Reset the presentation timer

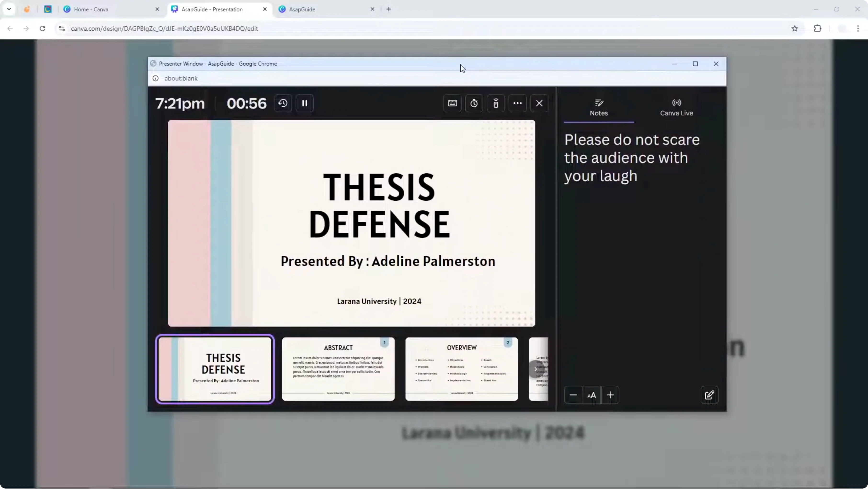(x=283, y=103)
